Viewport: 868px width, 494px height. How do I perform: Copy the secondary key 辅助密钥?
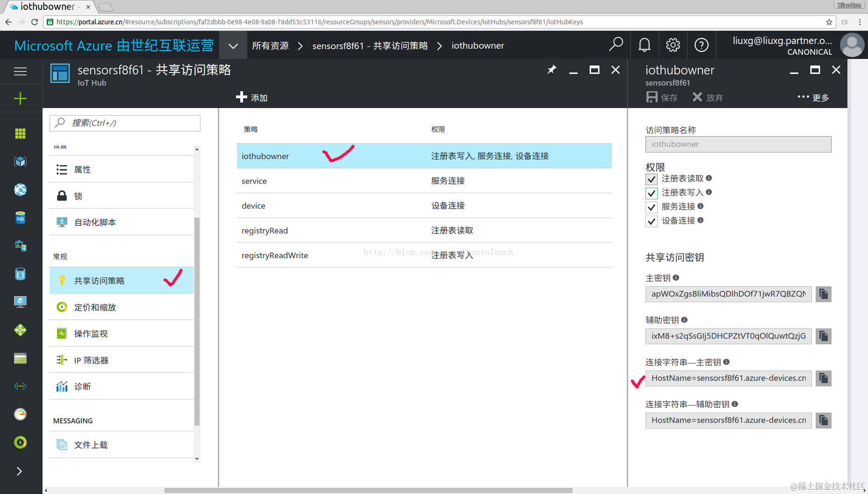824,336
